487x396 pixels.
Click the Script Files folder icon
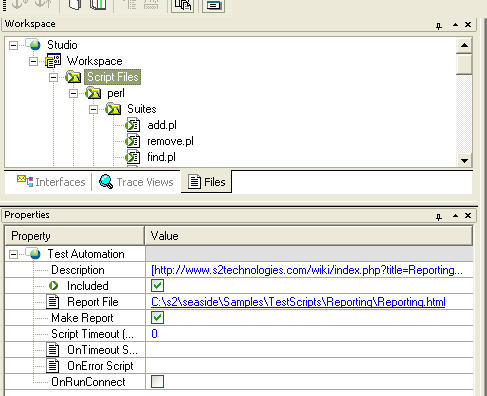73,77
